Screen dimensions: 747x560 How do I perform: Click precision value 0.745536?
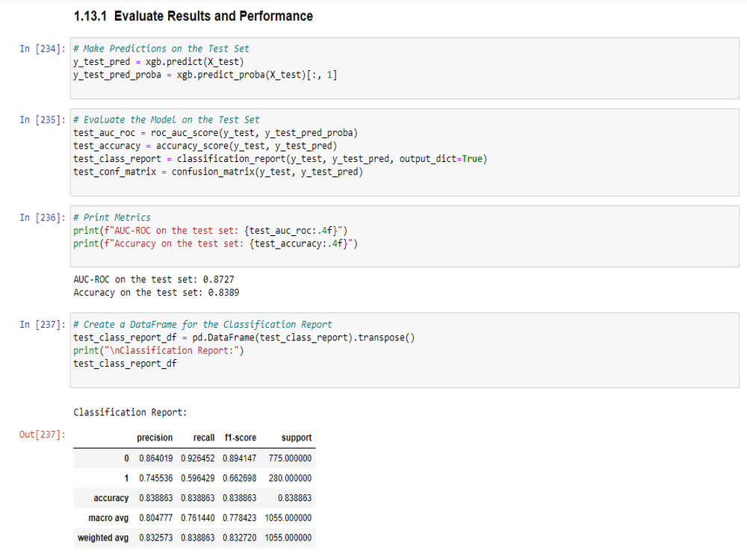click(156, 478)
